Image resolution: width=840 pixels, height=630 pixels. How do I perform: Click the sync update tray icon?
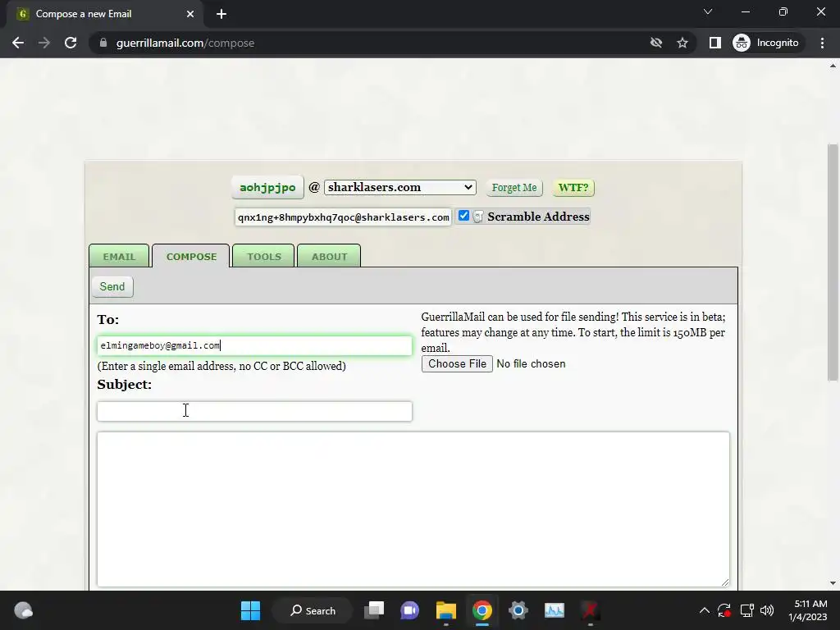pos(724,610)
